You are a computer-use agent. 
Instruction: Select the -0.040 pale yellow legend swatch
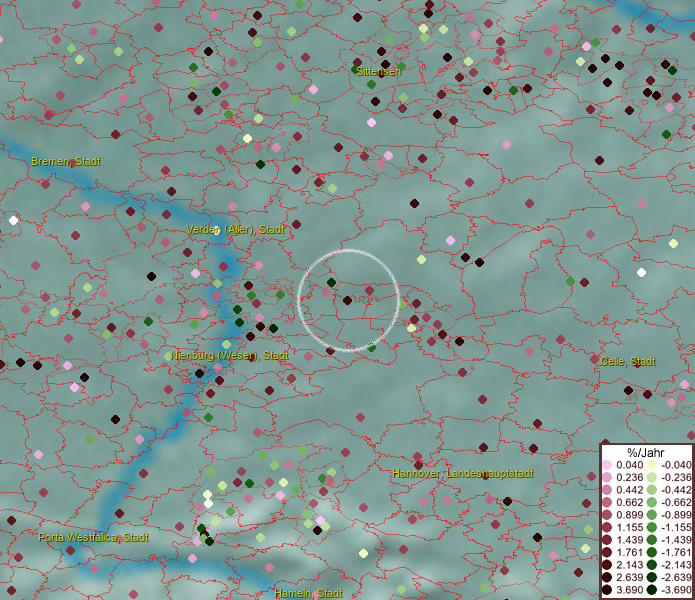click(x=651, y=465)
